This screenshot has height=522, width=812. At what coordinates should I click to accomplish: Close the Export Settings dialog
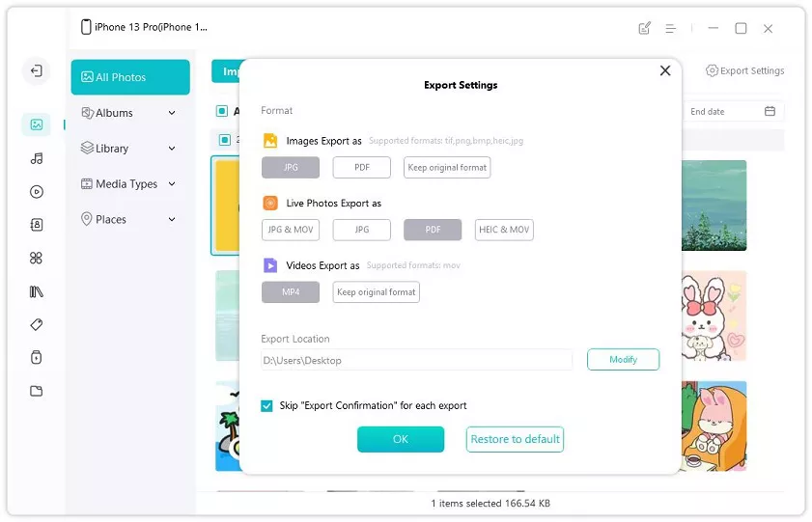pos(665,70)
